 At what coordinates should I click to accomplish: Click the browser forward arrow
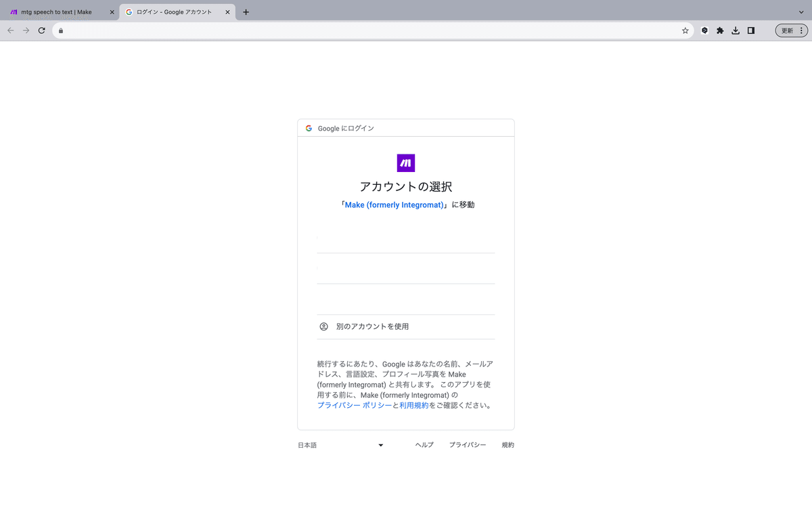coord(26,30)
